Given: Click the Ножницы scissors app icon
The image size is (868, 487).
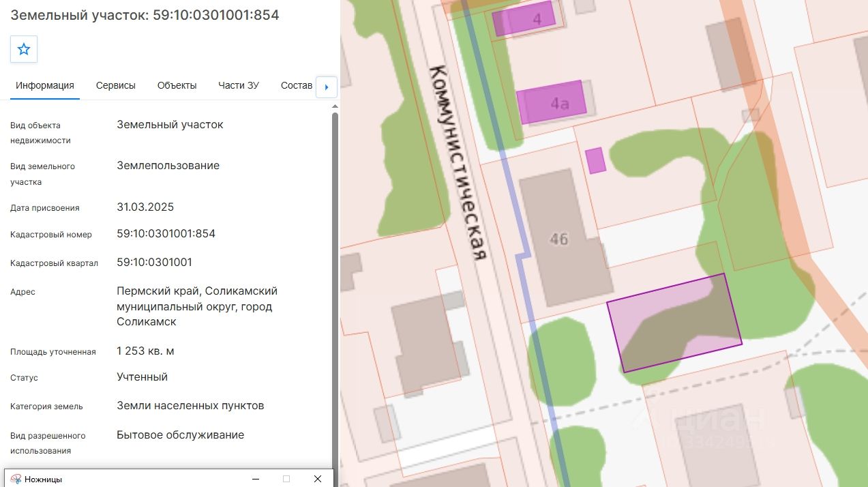Looking at the screenshot, I should pos(16,479).
